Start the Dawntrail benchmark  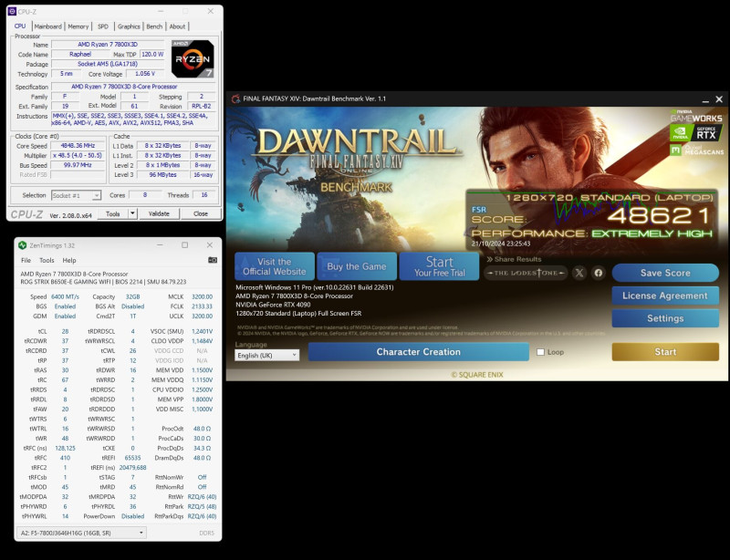click(665, 352)
